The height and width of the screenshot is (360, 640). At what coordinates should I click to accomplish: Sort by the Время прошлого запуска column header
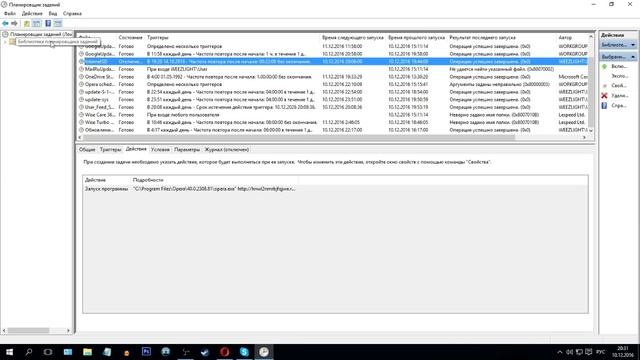(416, 38)
